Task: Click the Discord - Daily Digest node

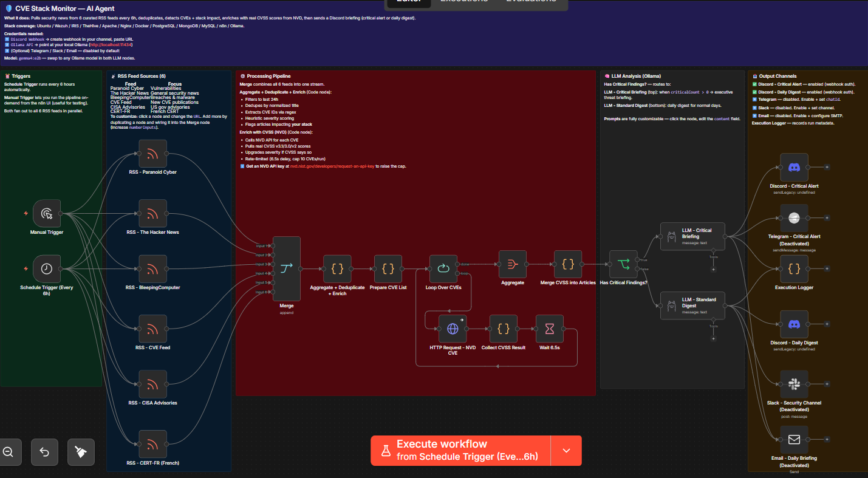Action: [794, 324]
